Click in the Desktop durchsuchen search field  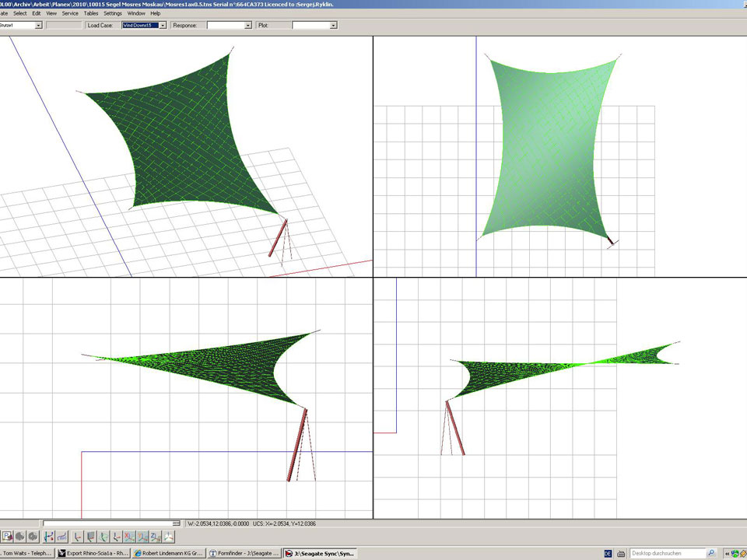point(667,553)
